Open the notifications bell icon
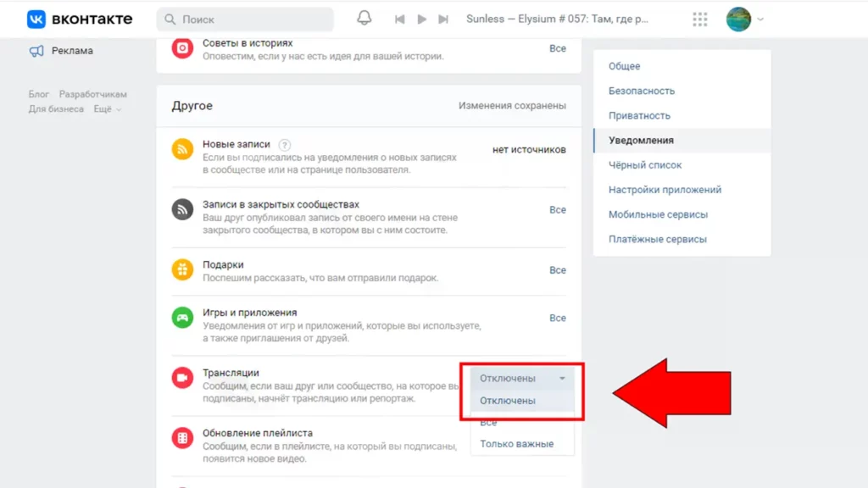Viewport: 868px width, 488px height. pos(364,19)
